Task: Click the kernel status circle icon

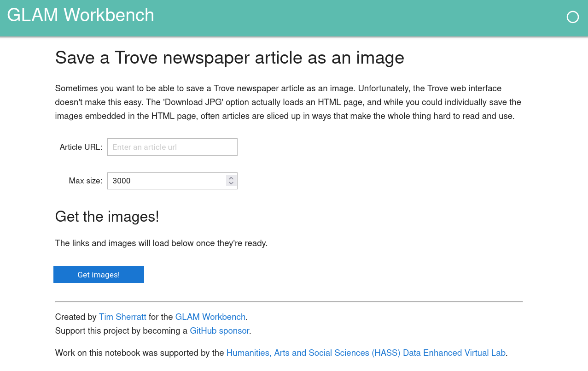Action: pyautogui.click(x=572, y=17)
